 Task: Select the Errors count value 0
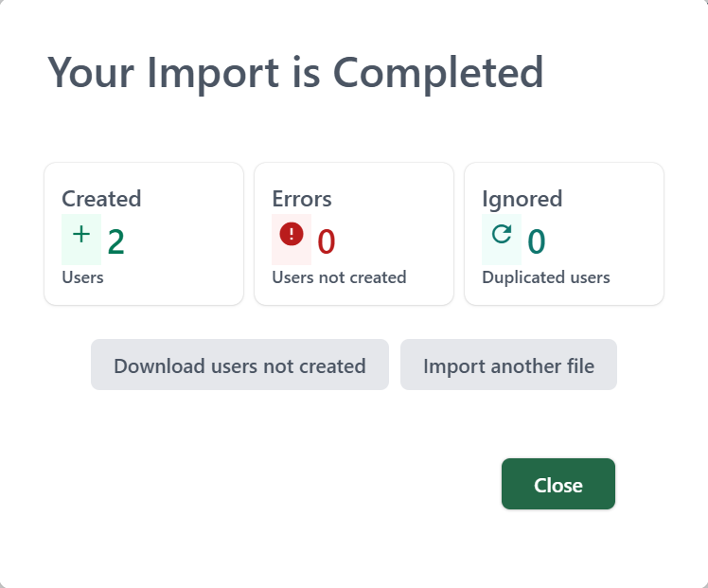point(327,242)
